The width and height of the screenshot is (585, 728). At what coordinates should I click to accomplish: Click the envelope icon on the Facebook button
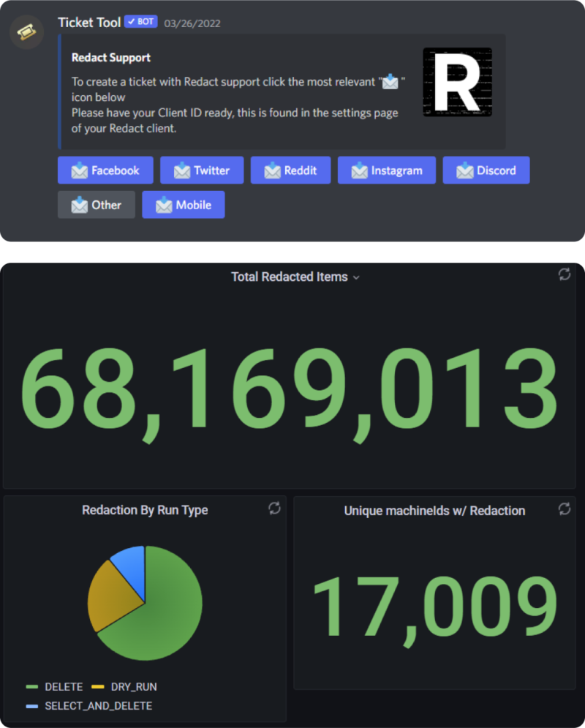click(x=80, y=170)
